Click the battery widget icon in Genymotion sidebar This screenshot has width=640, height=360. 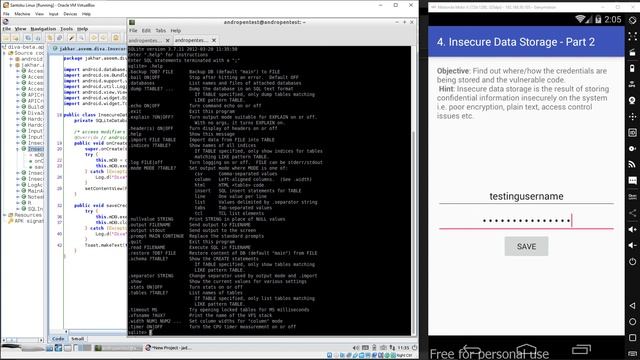(632, 68)
